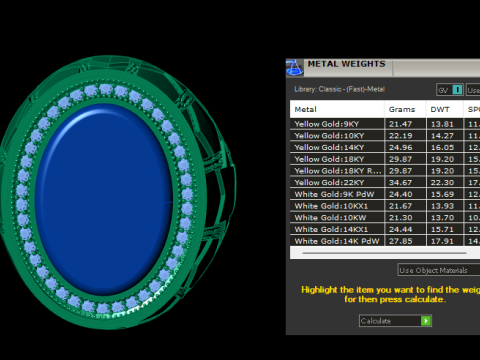480x360 pixels.
Task: Click the Metal column header
Action: pos(337,109)
